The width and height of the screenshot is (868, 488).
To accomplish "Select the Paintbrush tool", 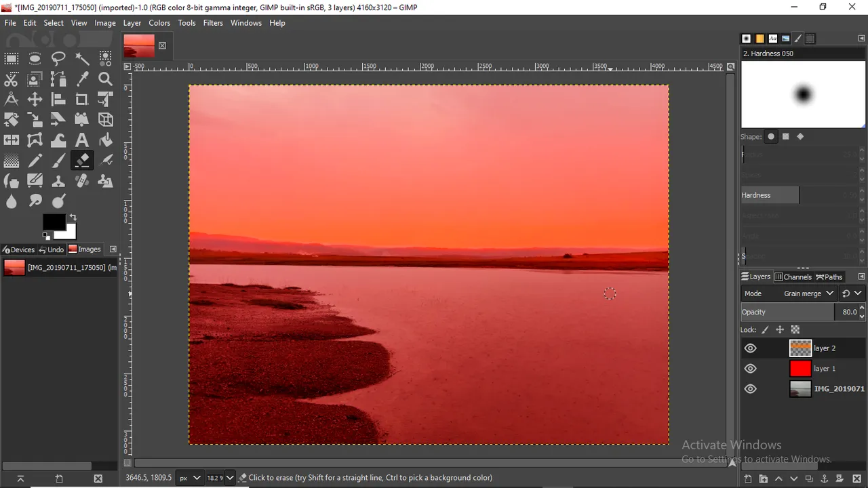I will pyautogui.click(x=58, y=161).
